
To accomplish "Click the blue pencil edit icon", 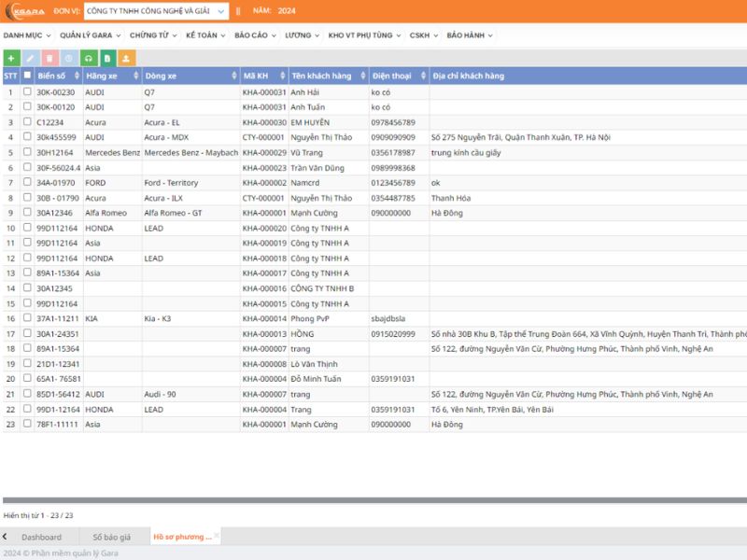I will (29, 58).
